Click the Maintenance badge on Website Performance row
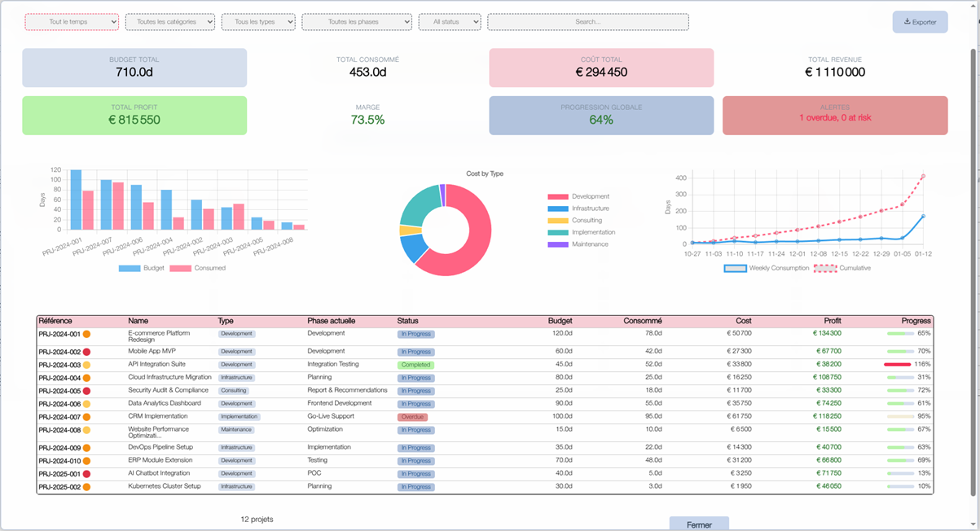 pos(236,429)
